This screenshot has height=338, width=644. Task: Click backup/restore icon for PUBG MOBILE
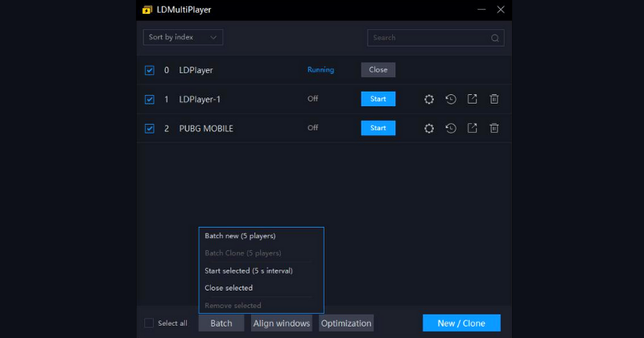(451, 128)
